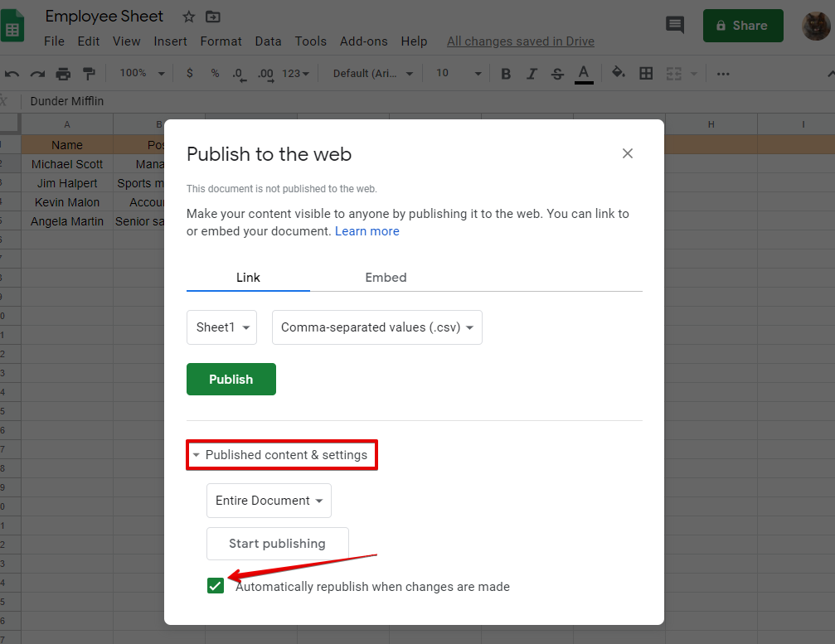Open the merge cells dropdown arrow

pyautogui.click(x=693, y=74)
